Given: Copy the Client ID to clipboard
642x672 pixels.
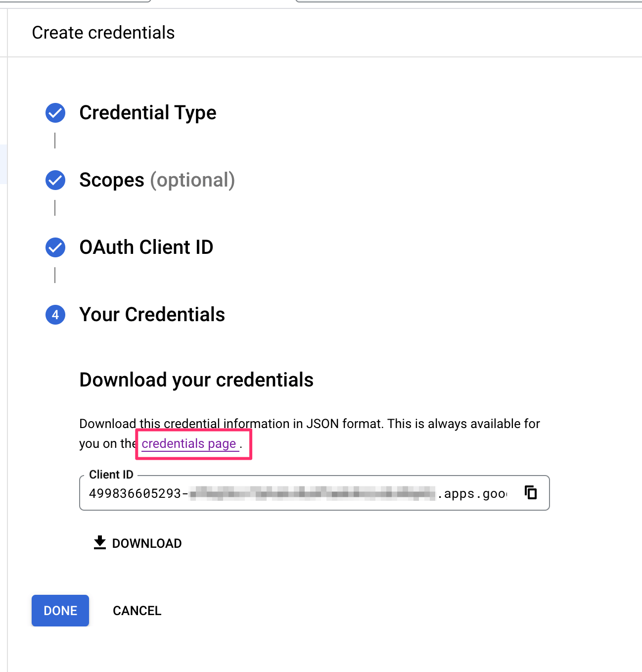Looking at the screenshot, I should [531, 493].
